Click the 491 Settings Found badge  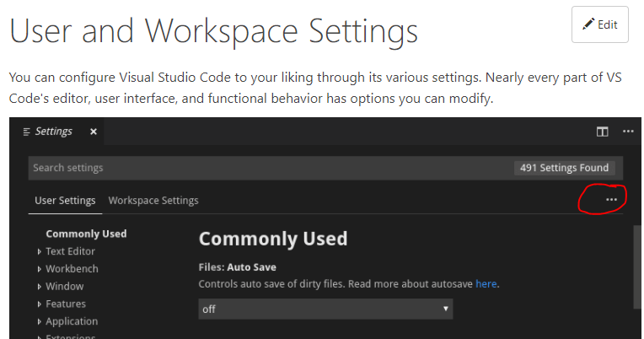tap(564, 168)
